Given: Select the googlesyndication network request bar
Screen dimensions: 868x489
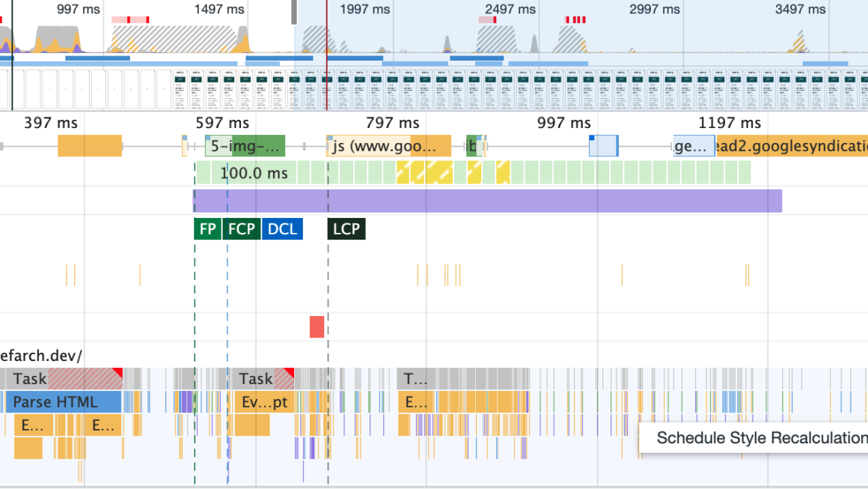Looking at the screenshot, I should click(x=792, y=146).
